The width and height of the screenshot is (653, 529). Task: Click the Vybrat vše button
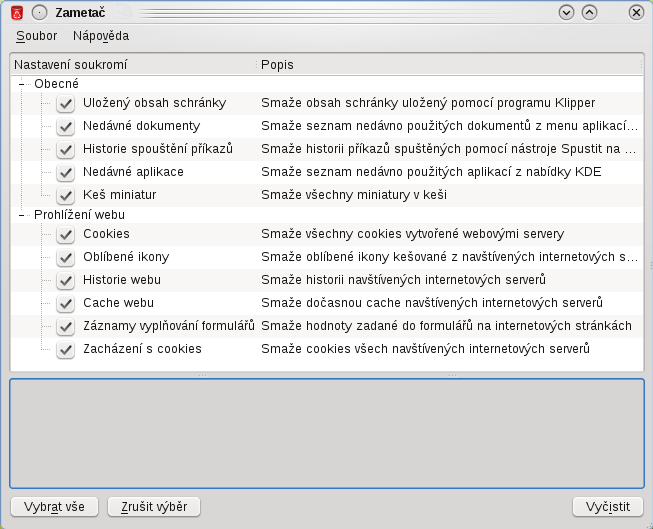54,507
